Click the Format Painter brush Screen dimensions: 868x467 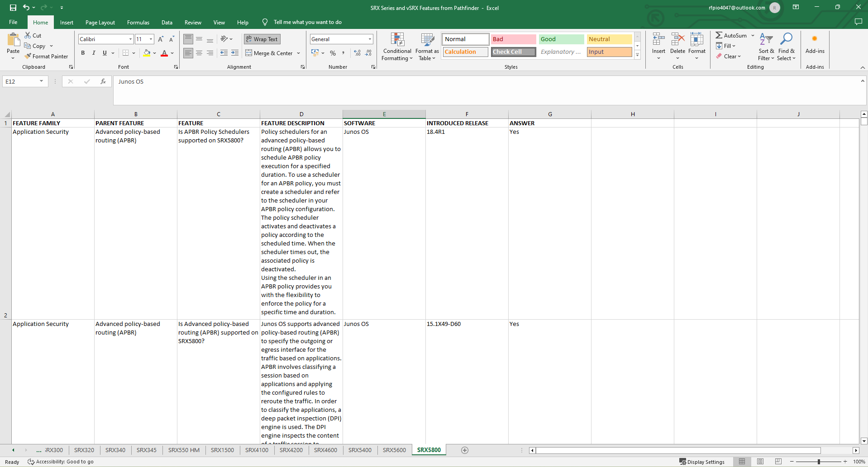(x=28, y=57)
